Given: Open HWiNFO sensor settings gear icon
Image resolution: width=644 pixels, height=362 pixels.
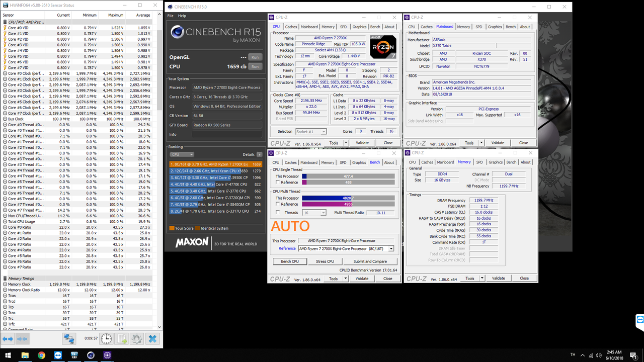Looking at the screenshot, I should coord(137,339).
